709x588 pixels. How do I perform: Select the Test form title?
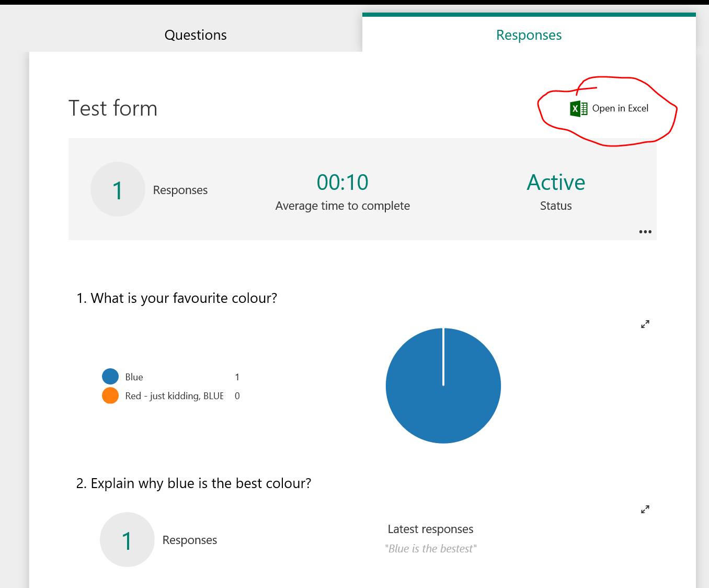tap(113, 108)
